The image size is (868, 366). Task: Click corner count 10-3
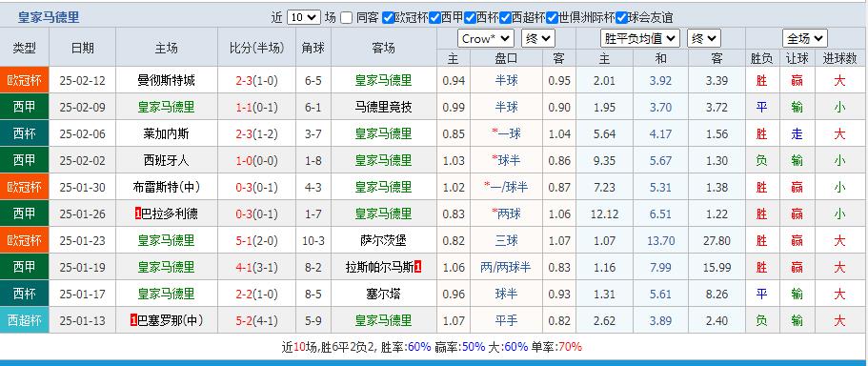[x=313, y=241]
